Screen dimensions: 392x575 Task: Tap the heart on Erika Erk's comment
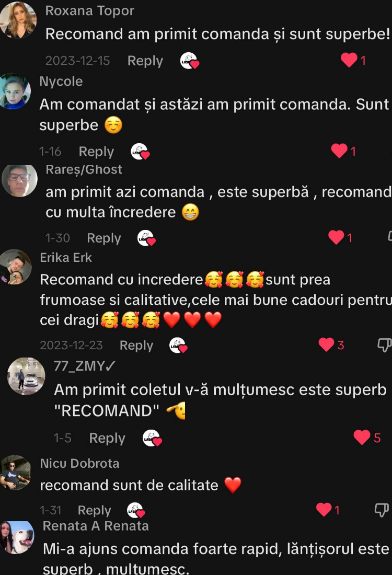(x=326, y=344)
